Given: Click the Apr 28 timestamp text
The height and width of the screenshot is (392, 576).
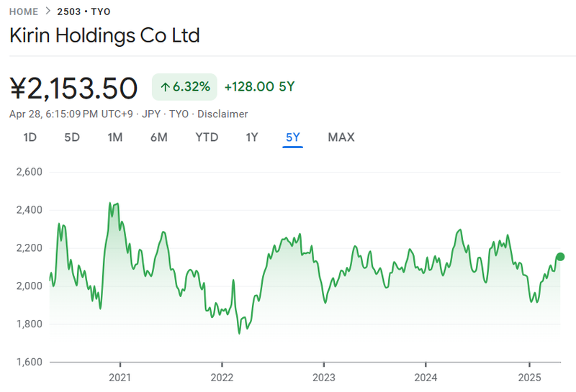Looking at the screenshot, I should 71,114.
